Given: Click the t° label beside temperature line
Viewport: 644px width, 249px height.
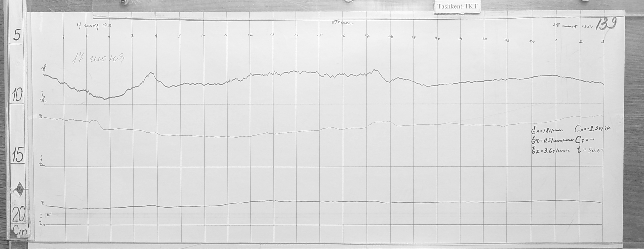Looking at the screenshot, I should 49,215.
